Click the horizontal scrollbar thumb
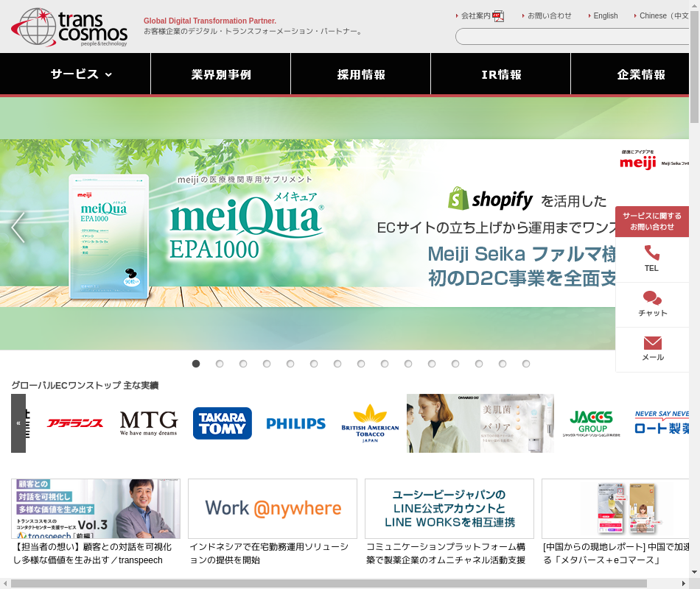 pos(329,584)
